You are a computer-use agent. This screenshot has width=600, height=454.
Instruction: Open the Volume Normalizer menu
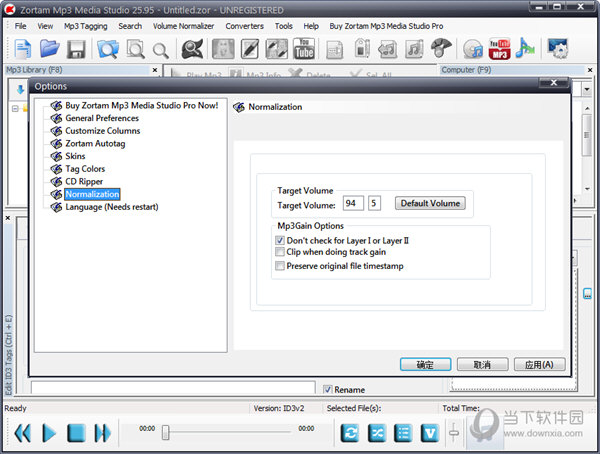click(183, 26)
